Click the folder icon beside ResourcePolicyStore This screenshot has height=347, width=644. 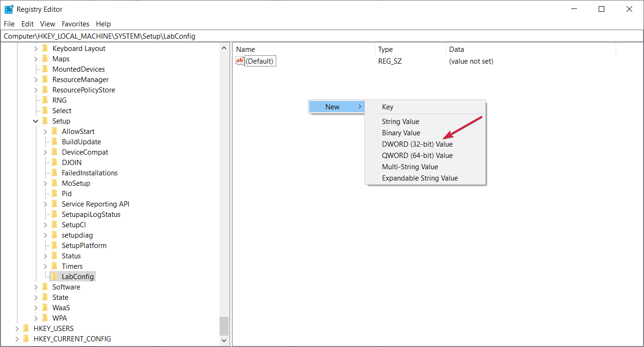click(45, 90)
